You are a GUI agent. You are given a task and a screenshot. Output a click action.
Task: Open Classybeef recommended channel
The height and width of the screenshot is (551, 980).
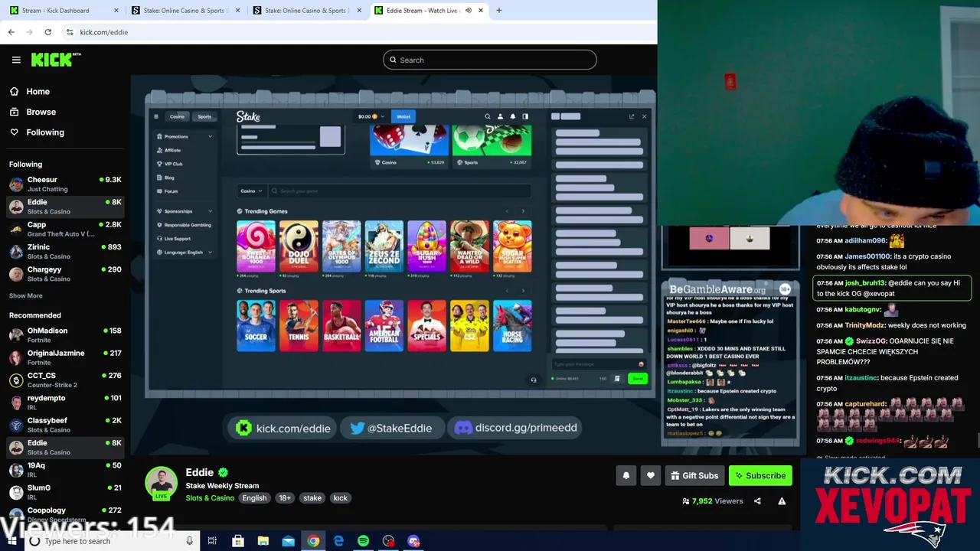click(x=65, y=425)
